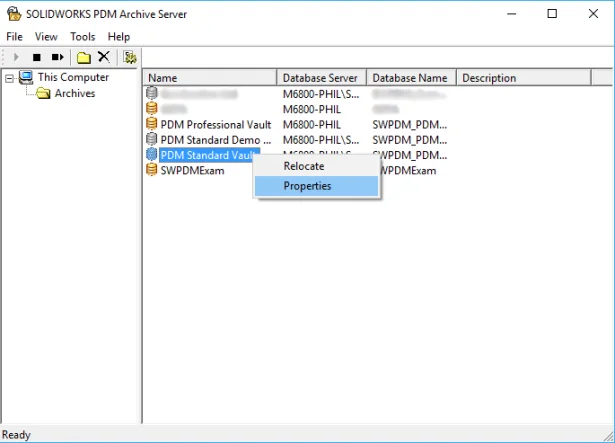Click the Stop square toolbar icon

pyautogui.click(x=37, y=57)
